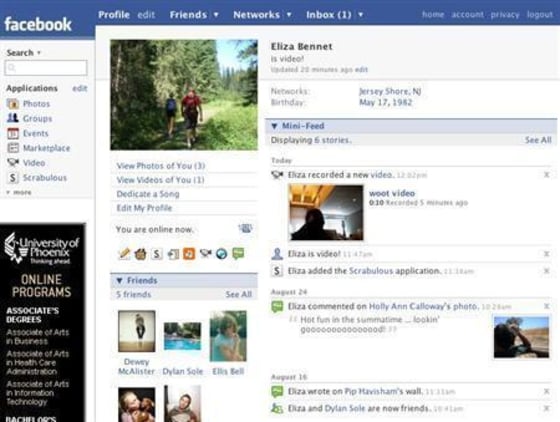Open View Photos of You (3)

click(x=161, y=166)
